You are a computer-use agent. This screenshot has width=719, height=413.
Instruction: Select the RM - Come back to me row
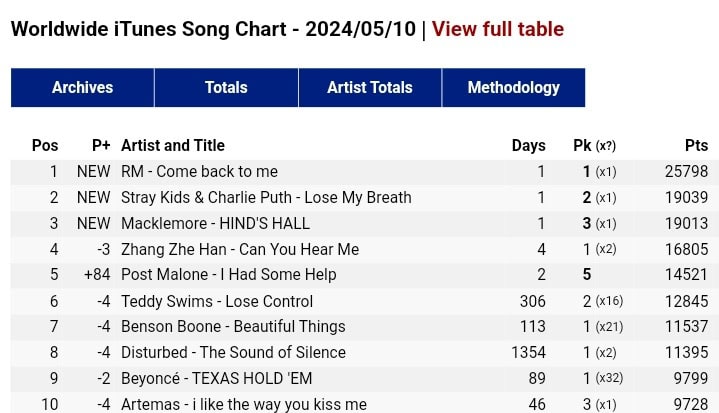coord(199,172)
